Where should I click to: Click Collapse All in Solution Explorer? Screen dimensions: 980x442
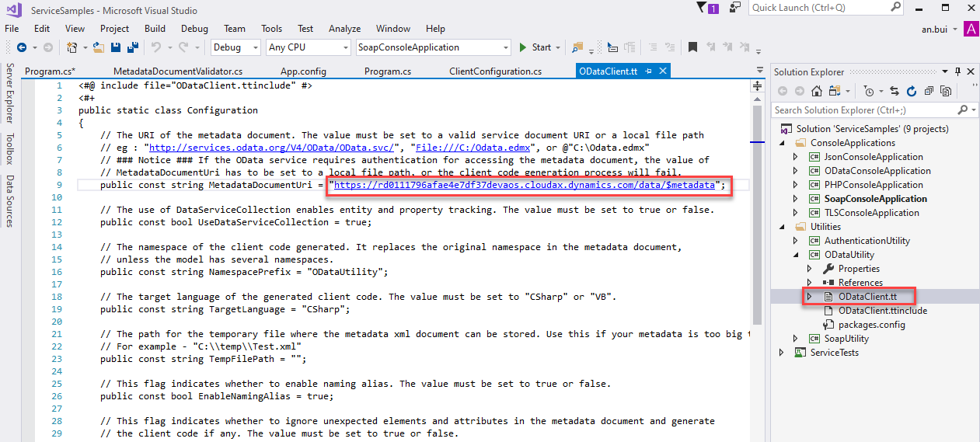click(x=929, y=91)
